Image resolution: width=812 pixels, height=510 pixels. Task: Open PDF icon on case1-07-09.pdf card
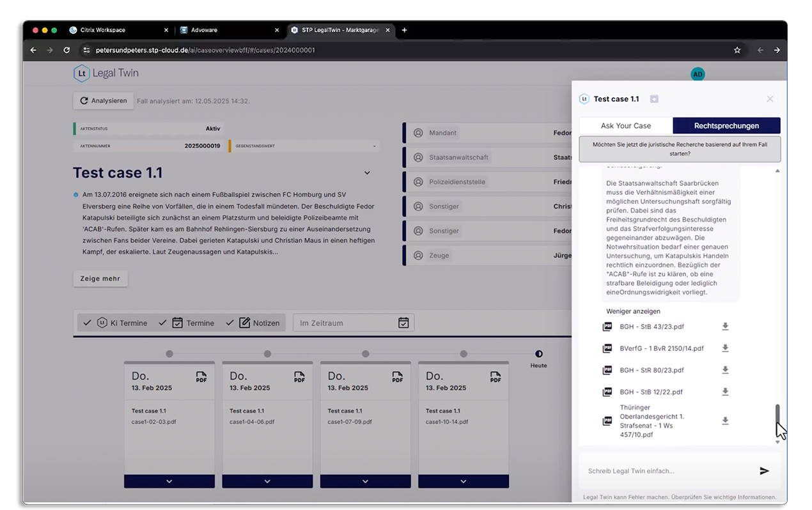point(398,377)
